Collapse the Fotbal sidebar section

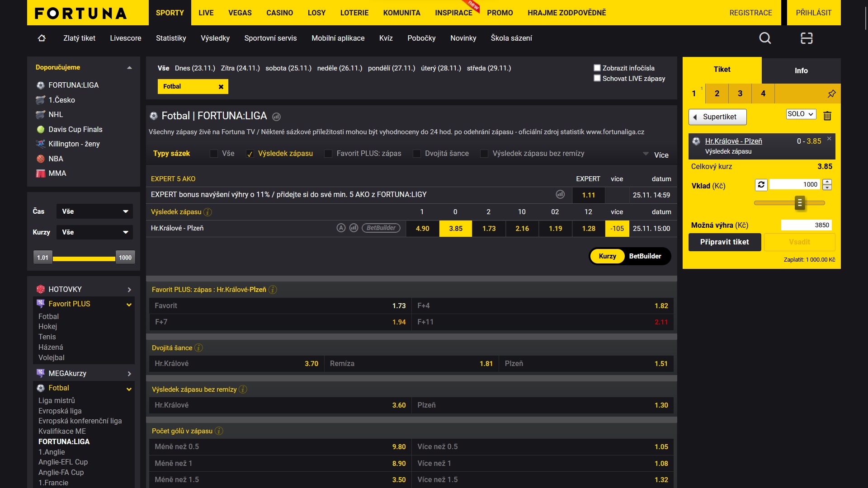(x=129, y=389)
